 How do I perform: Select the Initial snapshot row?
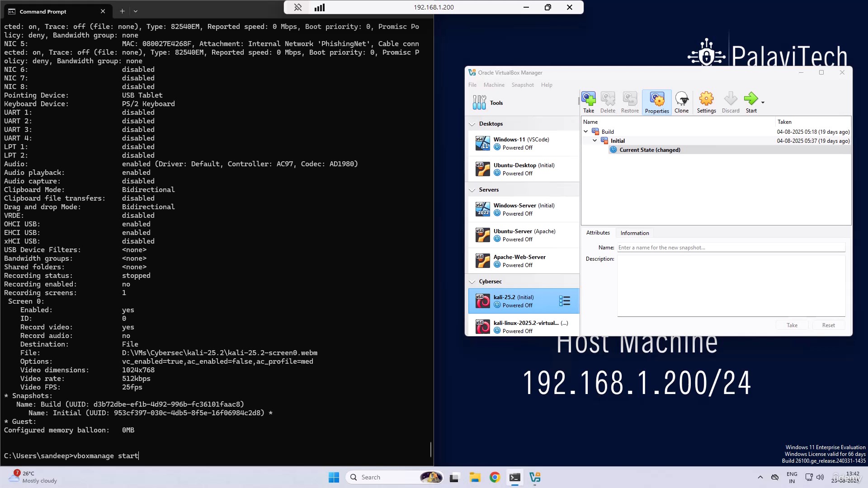click(716, 141)
